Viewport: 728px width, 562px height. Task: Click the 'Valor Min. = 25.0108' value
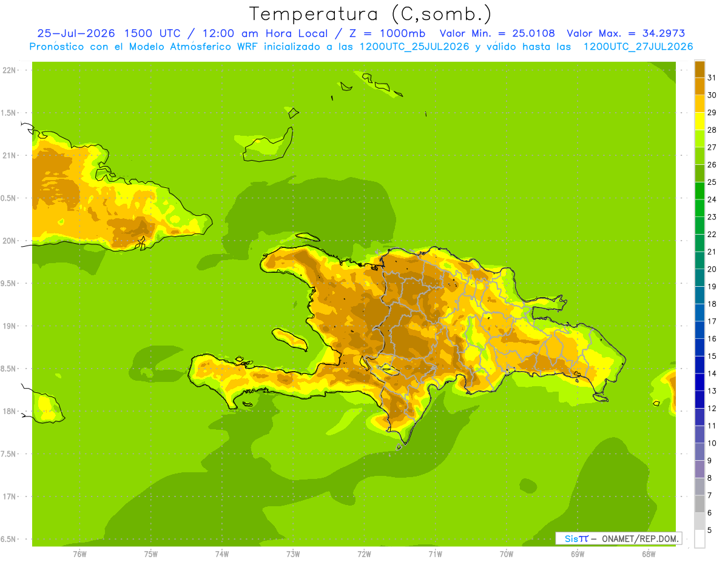[x=497, y=33]
